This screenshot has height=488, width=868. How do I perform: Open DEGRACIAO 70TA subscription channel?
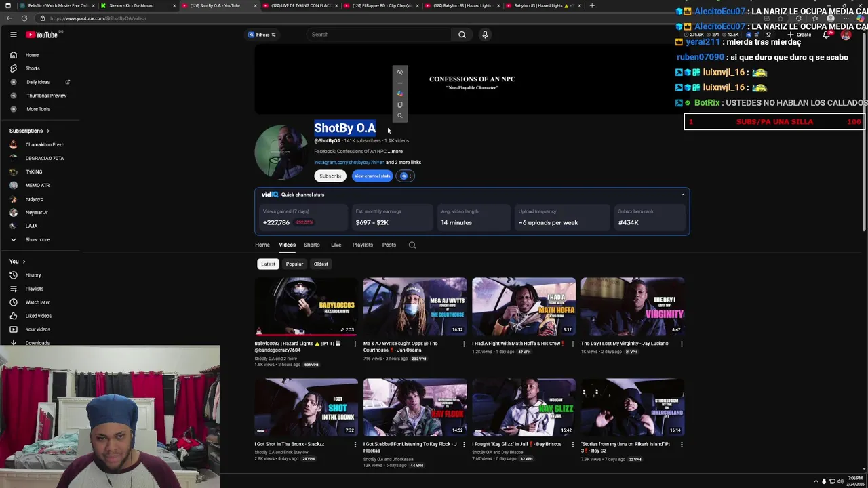point(45,158)
